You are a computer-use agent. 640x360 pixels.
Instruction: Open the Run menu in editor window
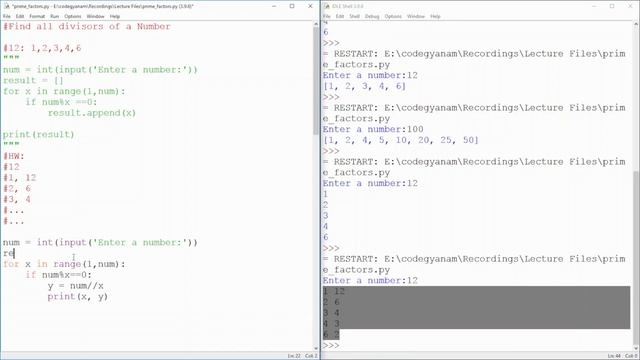55,16
